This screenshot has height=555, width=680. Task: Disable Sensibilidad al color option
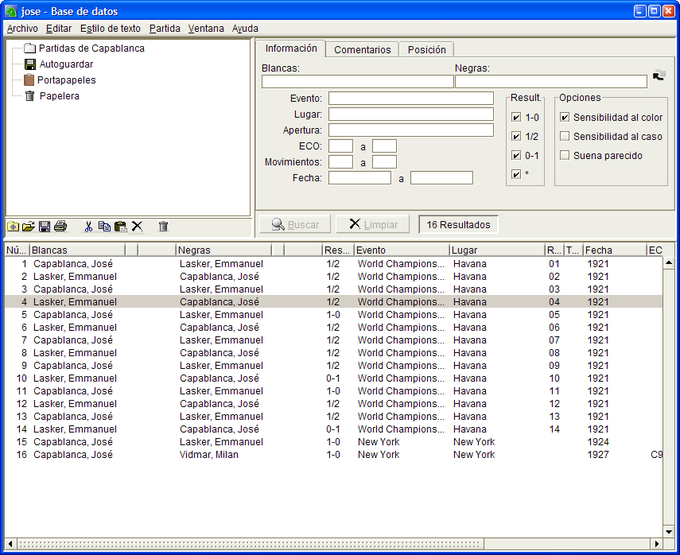click(564, 117)
